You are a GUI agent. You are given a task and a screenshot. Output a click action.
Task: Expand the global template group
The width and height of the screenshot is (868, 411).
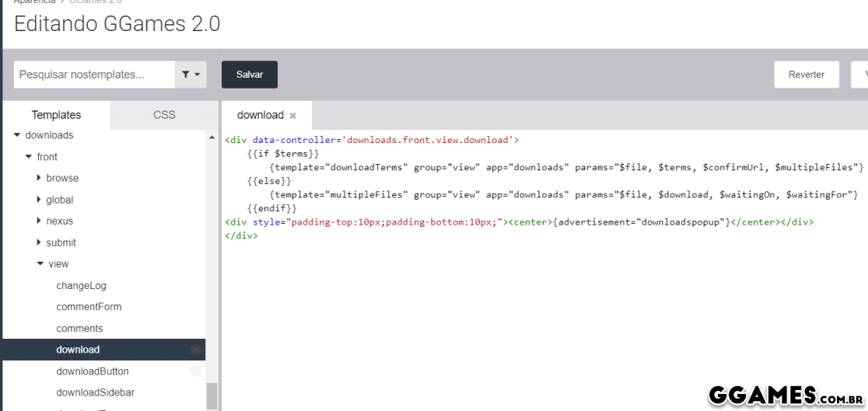click(39, 200)
